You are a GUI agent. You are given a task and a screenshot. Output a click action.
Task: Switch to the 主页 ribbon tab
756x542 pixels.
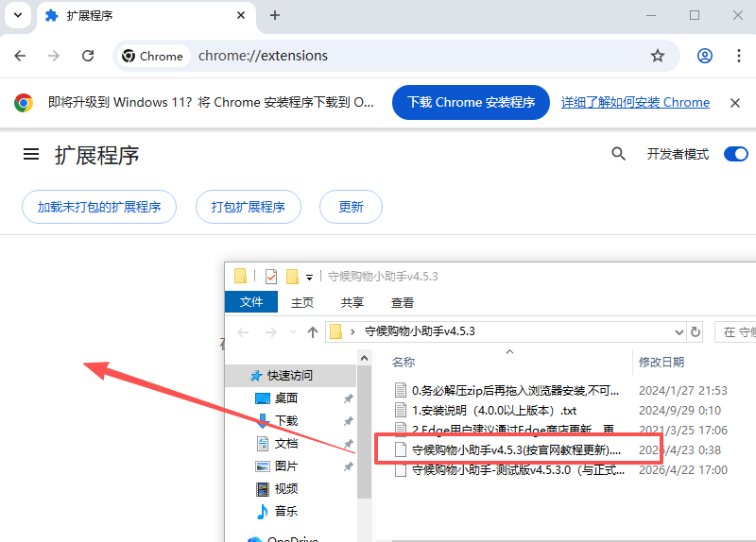(x=302, y=302)
